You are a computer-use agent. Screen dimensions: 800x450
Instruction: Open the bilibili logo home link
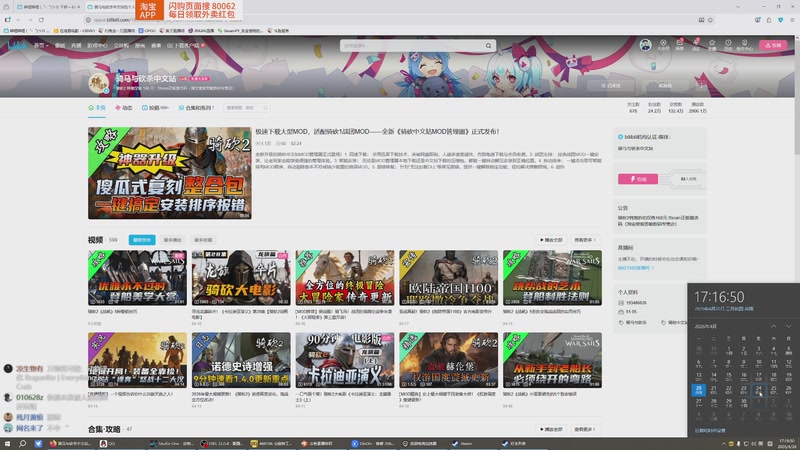point(17,45)
